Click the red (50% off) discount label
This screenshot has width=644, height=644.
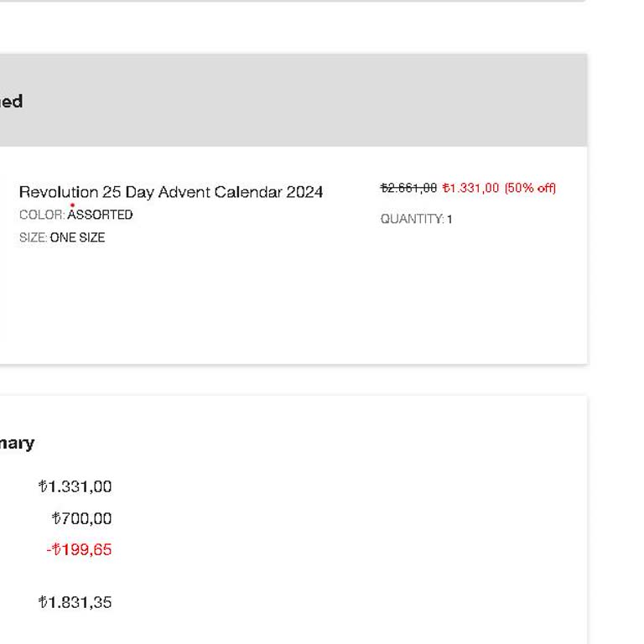pyautogui.click(x=530, y=188)
